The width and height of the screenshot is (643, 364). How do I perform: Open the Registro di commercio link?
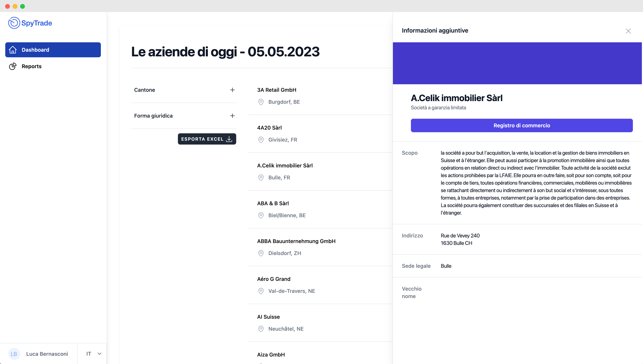click(x=522, y=125)
